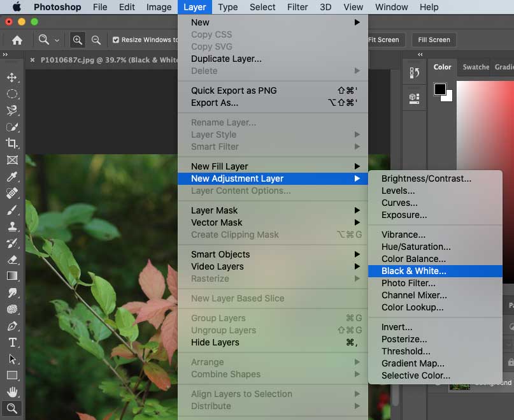Screen dimensions: 514x420
Task: Expand the New submenu
Action: [x=273, y=22]
